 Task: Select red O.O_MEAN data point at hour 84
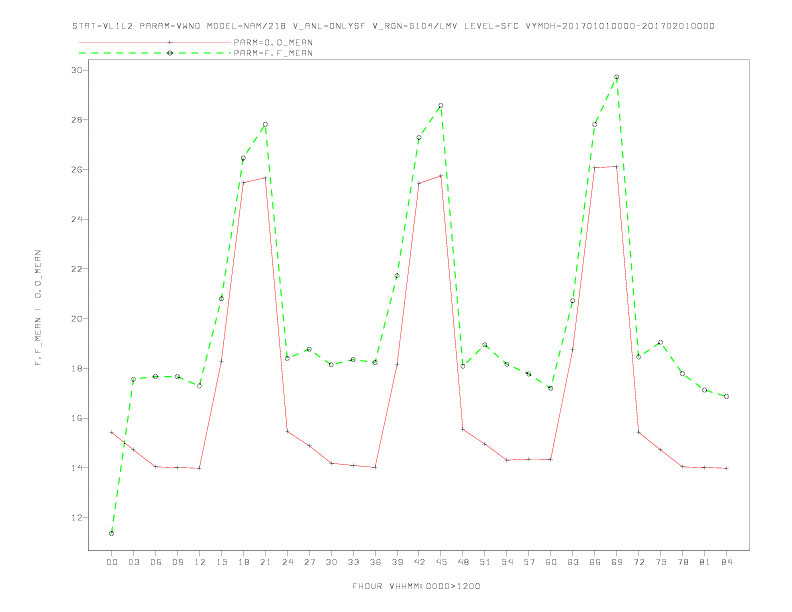click(x=726, y=468)
